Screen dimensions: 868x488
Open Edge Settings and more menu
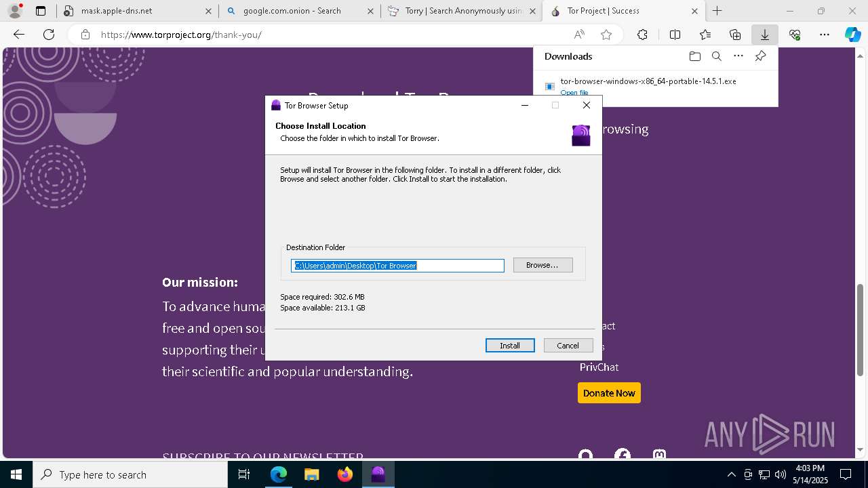point(825,35)
